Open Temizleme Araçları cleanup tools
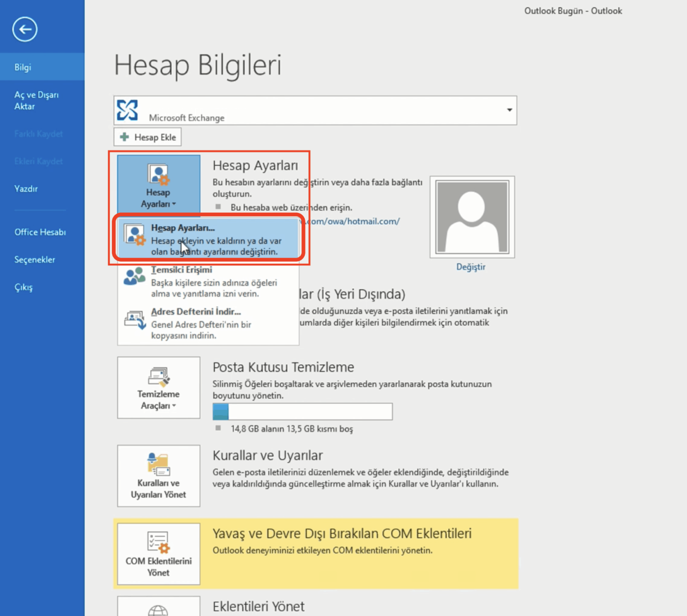 (x=158, y=388)
